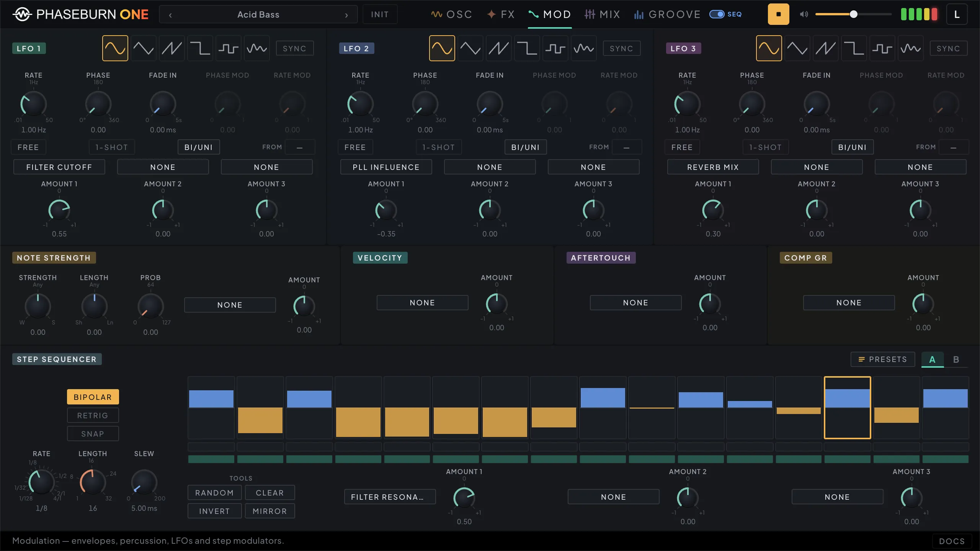Select sawtooth waveform for LFO 1

coord(172,48)
